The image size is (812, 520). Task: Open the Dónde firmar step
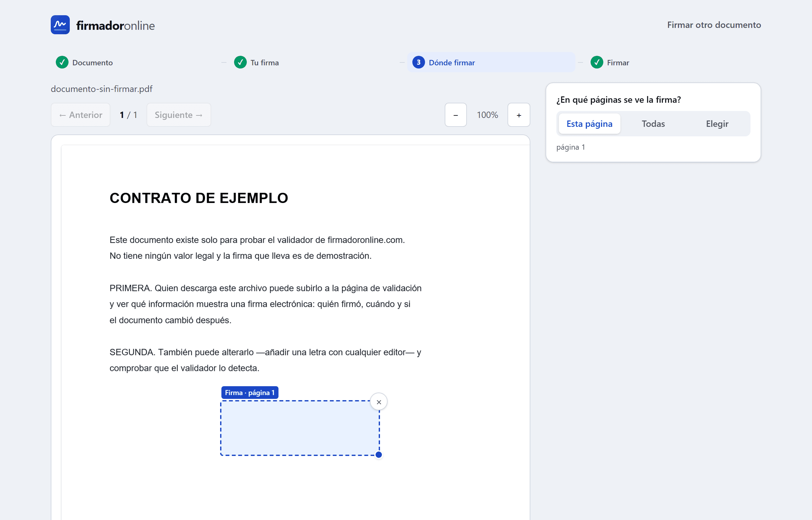click(x=491, y=62)
